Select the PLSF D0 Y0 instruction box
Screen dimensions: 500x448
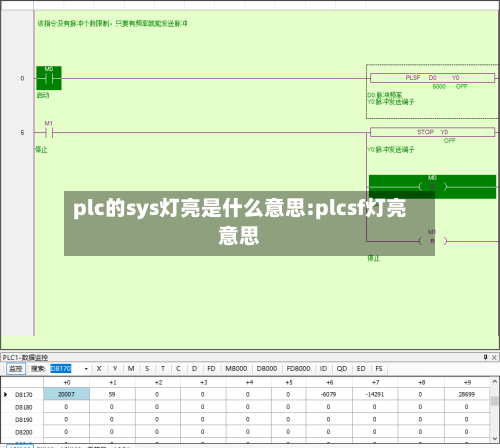point(432,78)
